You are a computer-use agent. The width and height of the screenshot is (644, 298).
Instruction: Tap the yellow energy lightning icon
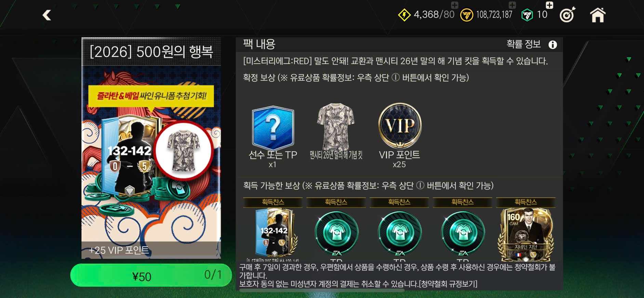coord(404,15)
